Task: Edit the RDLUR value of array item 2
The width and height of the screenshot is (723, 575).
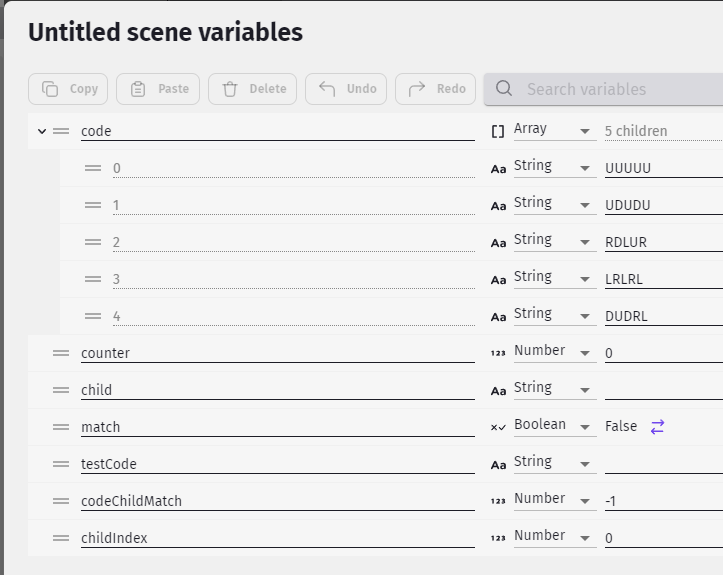Action: click(x=664, y=242)
